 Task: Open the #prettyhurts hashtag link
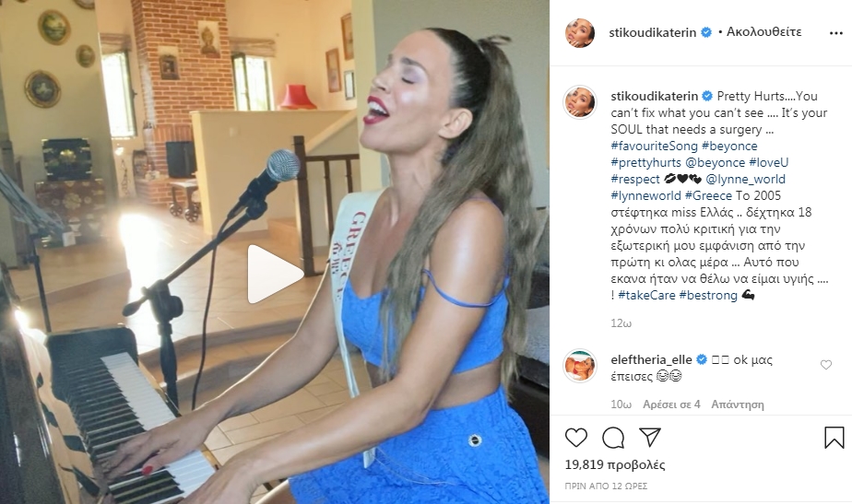tap(645, 162)
